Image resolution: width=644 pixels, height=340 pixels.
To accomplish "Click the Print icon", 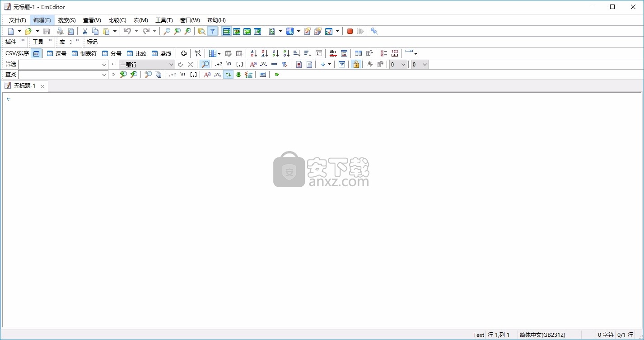I will [x=60, y=31].
